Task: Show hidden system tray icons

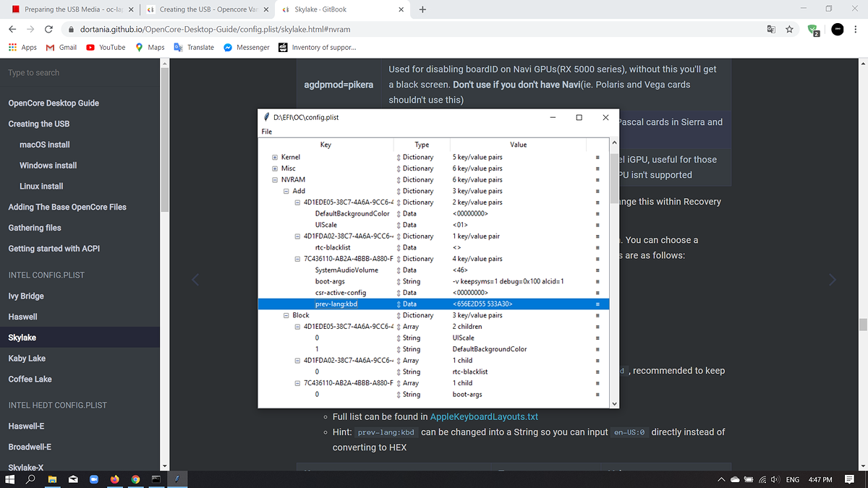Action: (721, 480)
